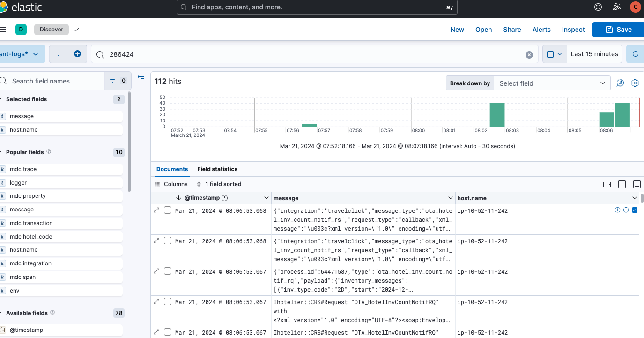The width and height of the screenshot is (644, 338).
Task: Open the Last 15 minutes time picker
Action: click(594, 54)
